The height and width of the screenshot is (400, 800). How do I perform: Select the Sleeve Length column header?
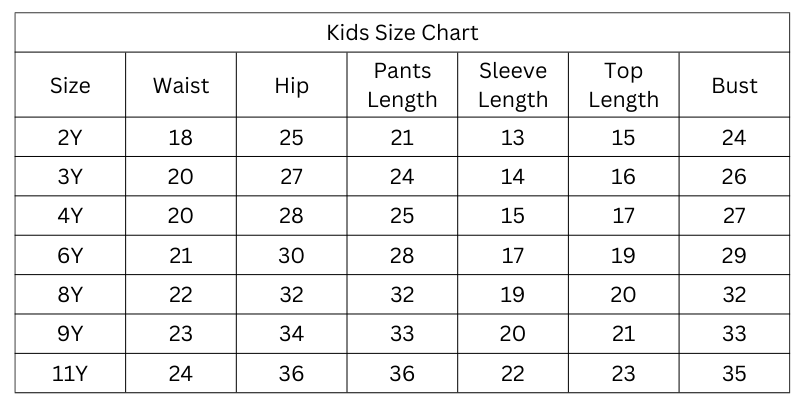513,85
